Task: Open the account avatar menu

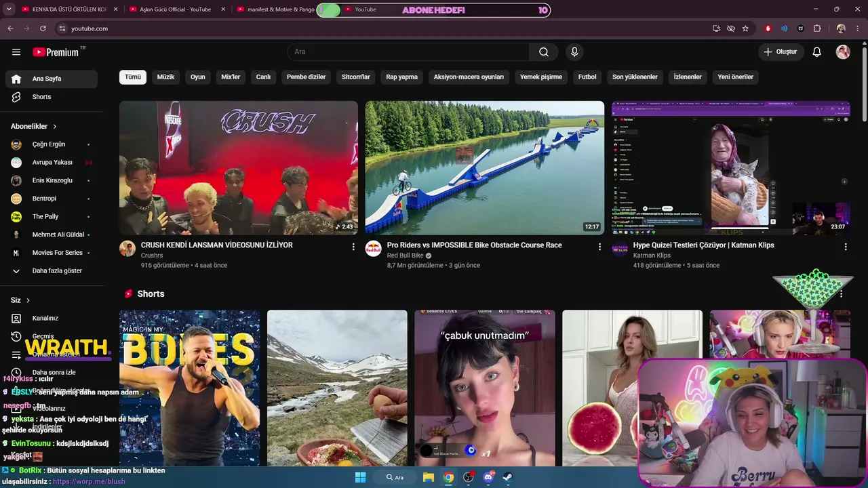Action: coord(843,52)
